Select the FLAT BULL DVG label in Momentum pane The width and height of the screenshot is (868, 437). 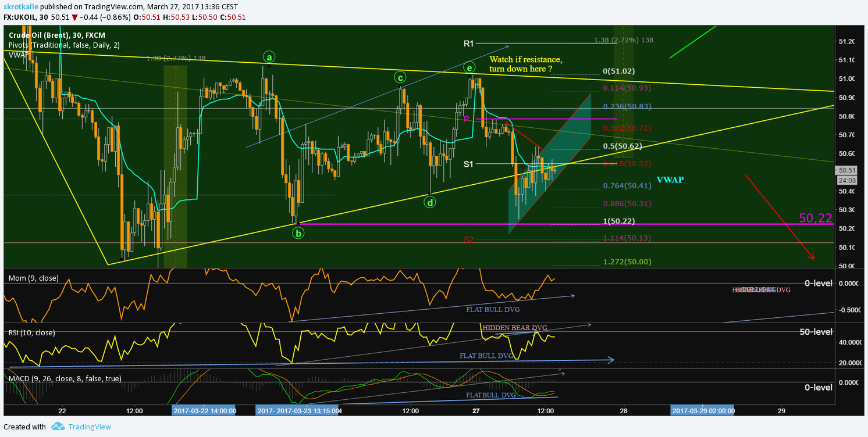493,310
